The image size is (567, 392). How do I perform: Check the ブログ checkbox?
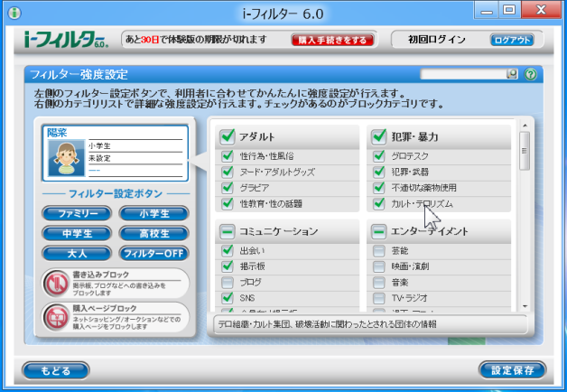[228, 283]
